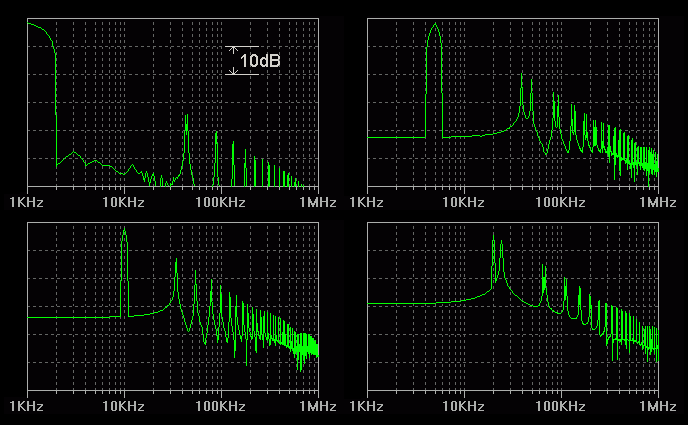Select 100KHz axis label under top-right plot
Image resolution: width=688 pixels, height=425 pixels.
pos(561,202)
